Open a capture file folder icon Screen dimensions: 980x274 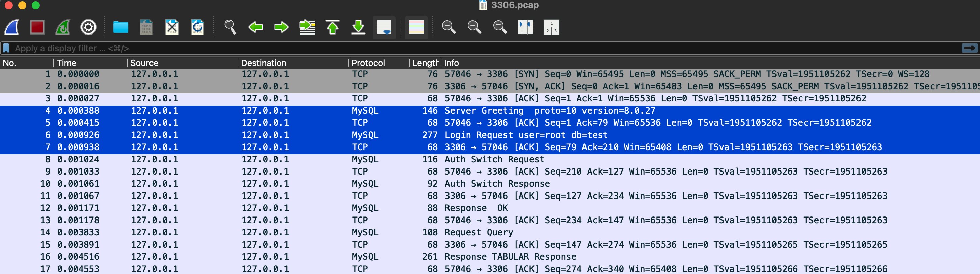(x=120, y=27)
